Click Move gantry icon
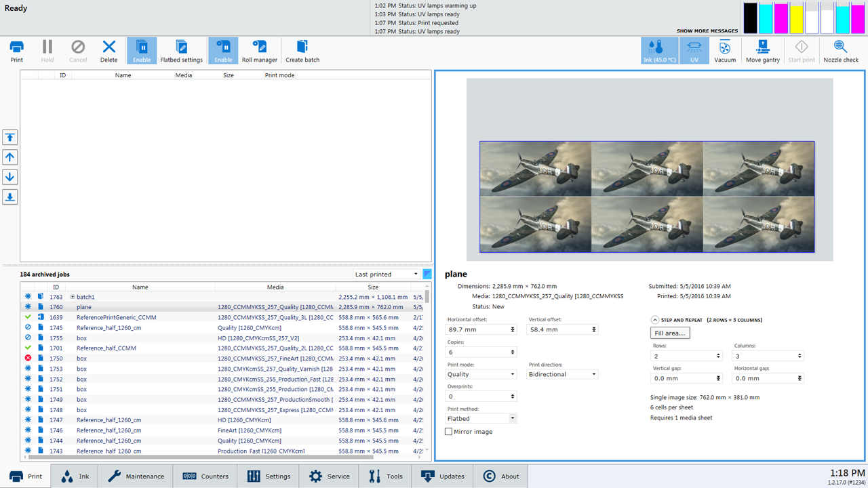Viewport: 868px width, 488px height. [763, 51]
